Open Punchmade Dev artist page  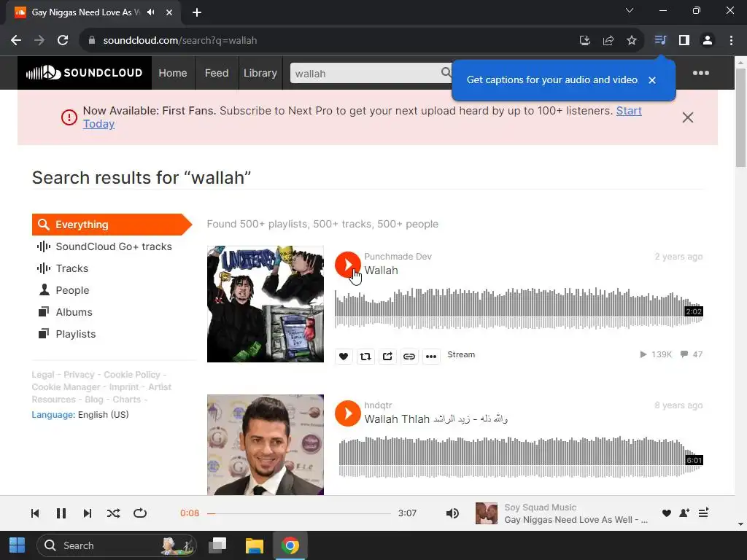click(x=398, y=257)
